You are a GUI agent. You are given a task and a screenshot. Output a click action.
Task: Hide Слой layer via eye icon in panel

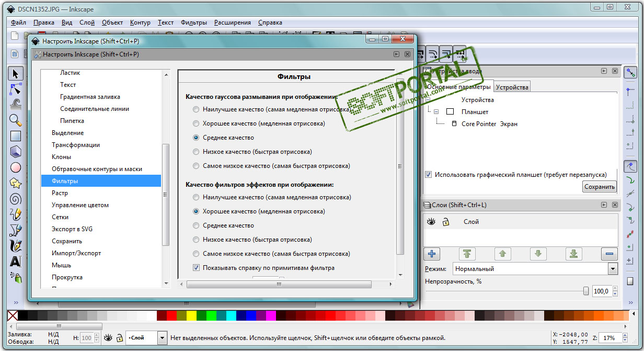click(x=431, y=222)
